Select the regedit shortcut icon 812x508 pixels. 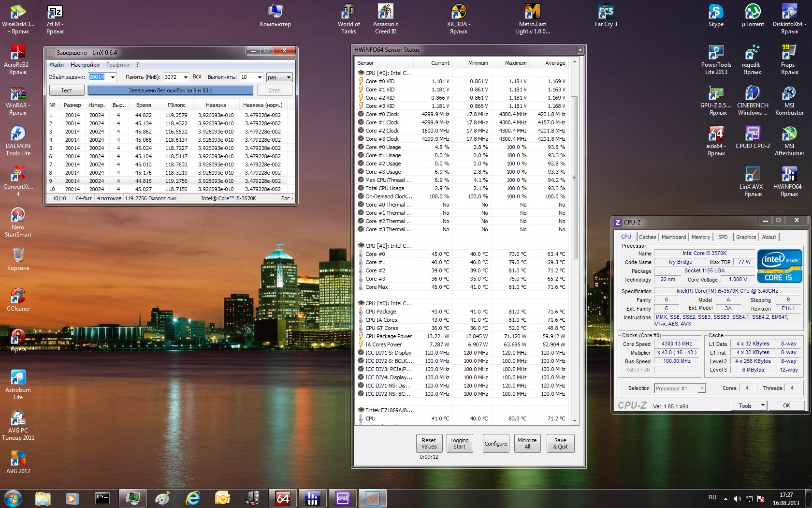[753, 60]
